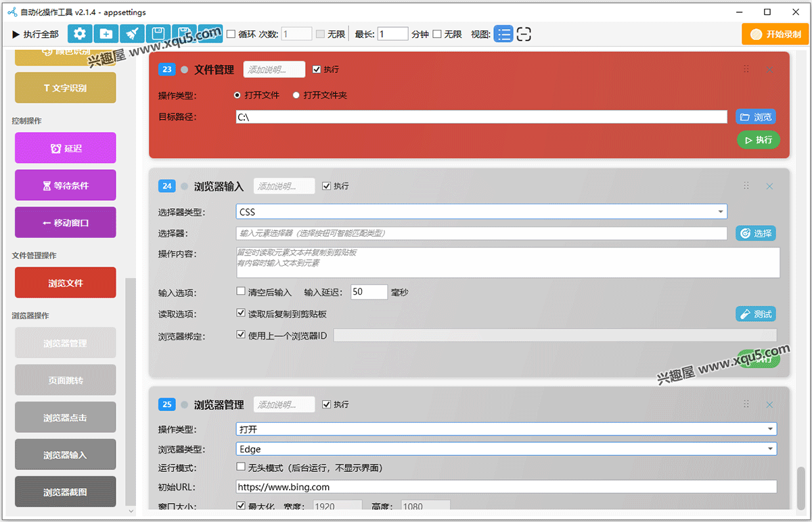Open the 选择器类型 CSS dropdown

coord(481,212)
